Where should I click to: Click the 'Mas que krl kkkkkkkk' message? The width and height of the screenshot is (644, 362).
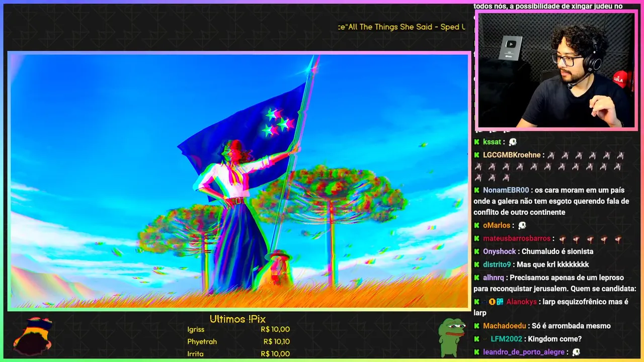(x=552, y=264)
